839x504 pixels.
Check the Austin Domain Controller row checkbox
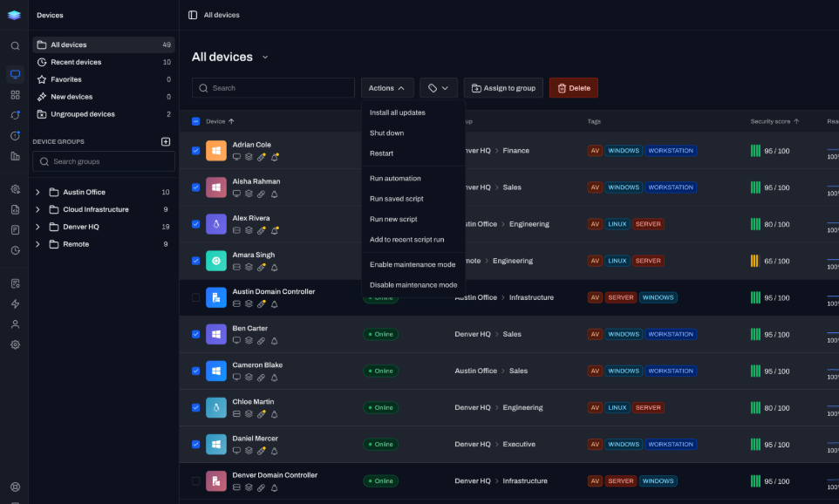[x=196, y=297]
